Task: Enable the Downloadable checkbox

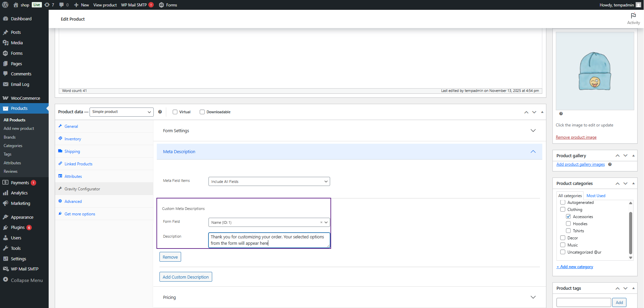Action: [202, 112]
